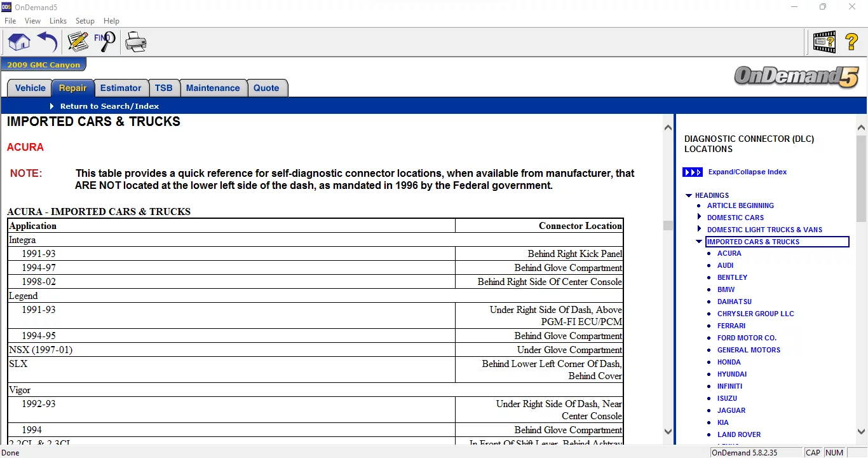Screen dimensions: 868x458
Task: Click the Expand/Collapse Index arrows icon
Action: [x=692, y=172]
